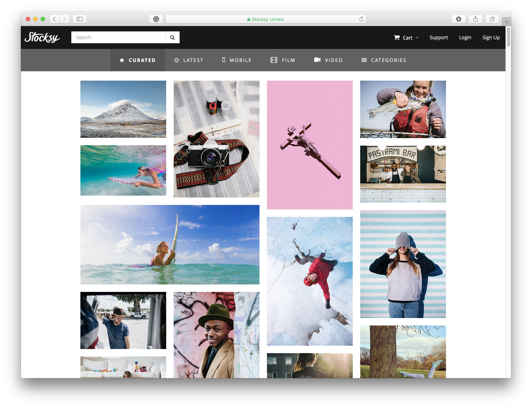Open the tree and park photo
The image size is (532, 408).
pyautogui.click(x=403, y=352)
